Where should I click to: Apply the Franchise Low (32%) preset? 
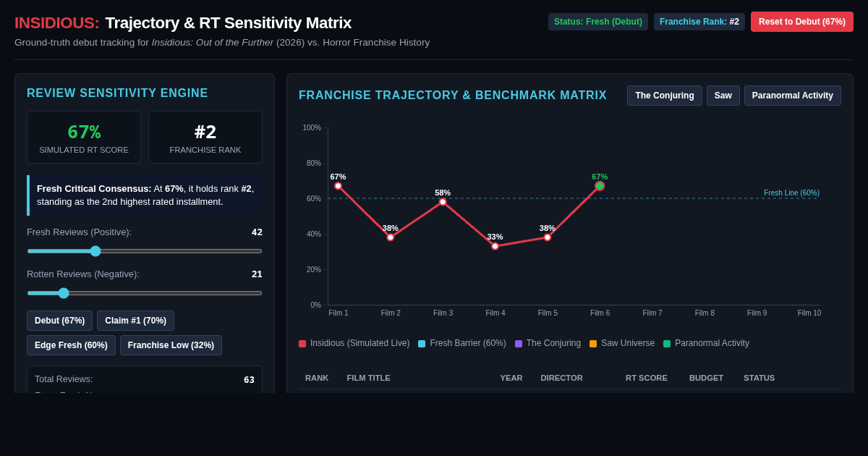point(171,345)
